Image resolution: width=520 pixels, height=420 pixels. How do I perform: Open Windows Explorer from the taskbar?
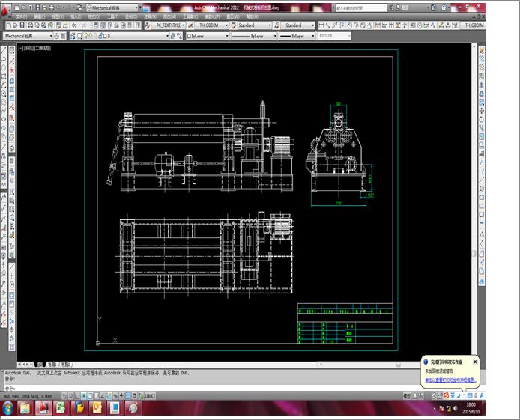click(25, 408)
